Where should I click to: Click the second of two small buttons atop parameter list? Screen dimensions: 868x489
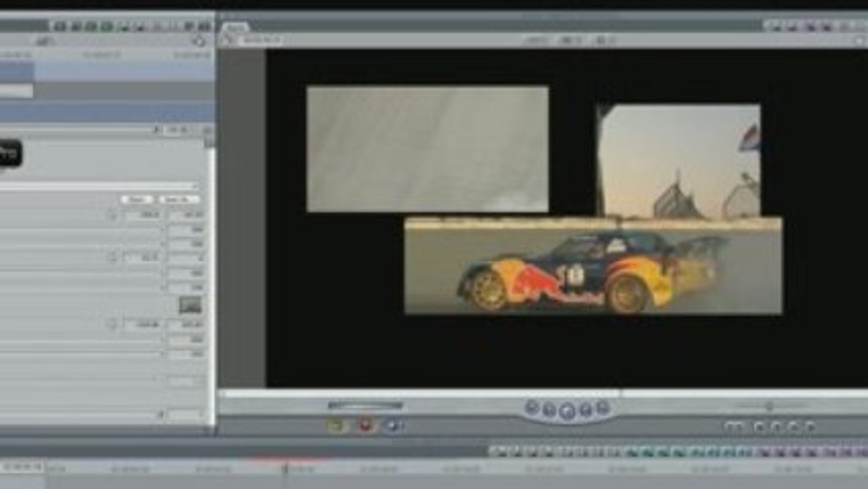(x=178, y=200)
